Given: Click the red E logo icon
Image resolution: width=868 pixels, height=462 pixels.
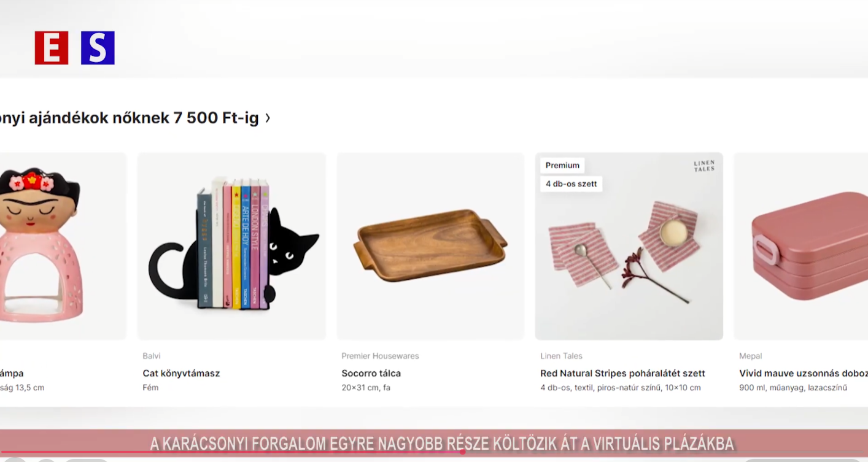Looking at the screenshot, I should (52, 48).
